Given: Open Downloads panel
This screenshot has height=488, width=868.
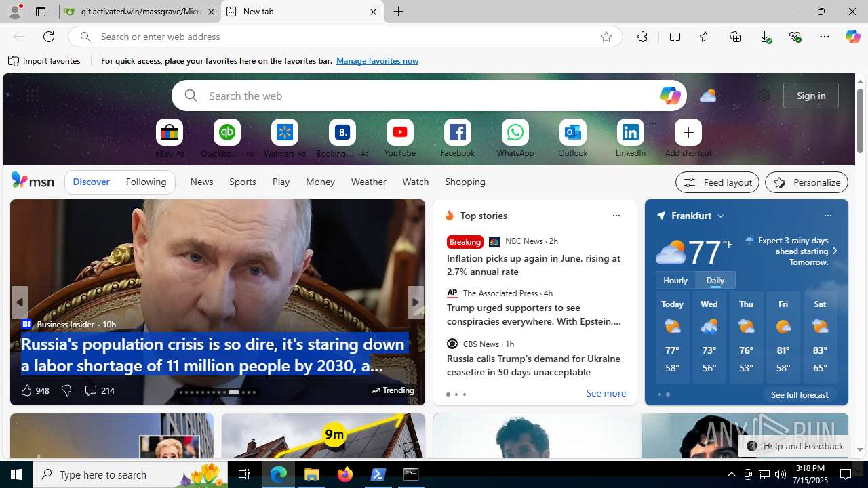Looking at the screenshot, I should point(766,37).
